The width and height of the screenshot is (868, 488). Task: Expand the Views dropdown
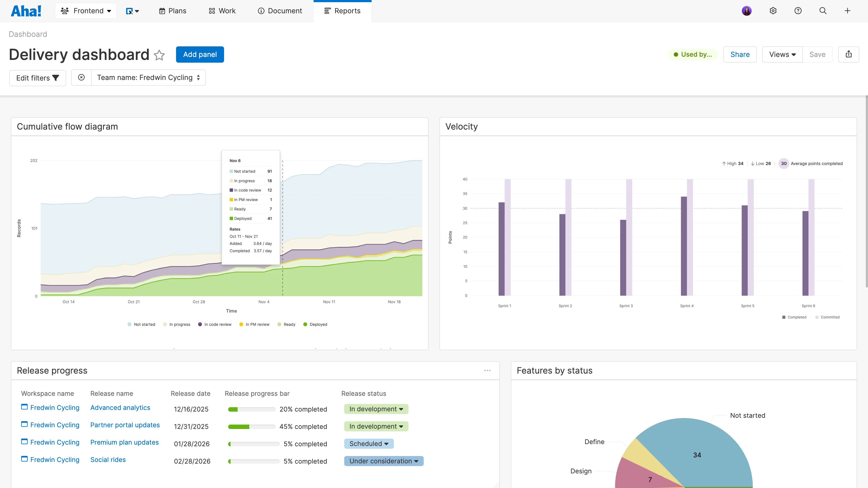click(782, 54)
